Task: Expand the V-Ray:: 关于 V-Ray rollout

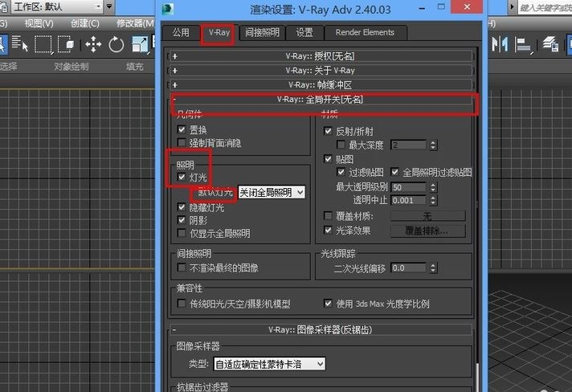Action: click(x=321, y=71)
